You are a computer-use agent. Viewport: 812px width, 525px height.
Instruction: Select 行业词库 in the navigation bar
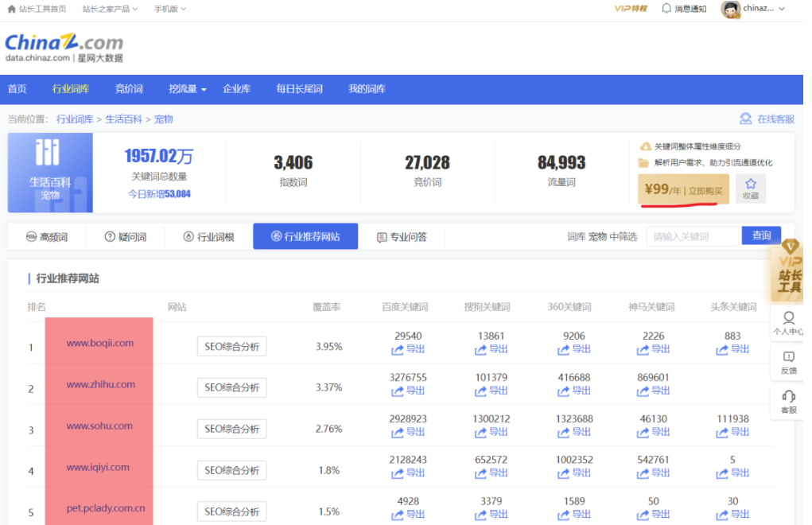point(71,89)
